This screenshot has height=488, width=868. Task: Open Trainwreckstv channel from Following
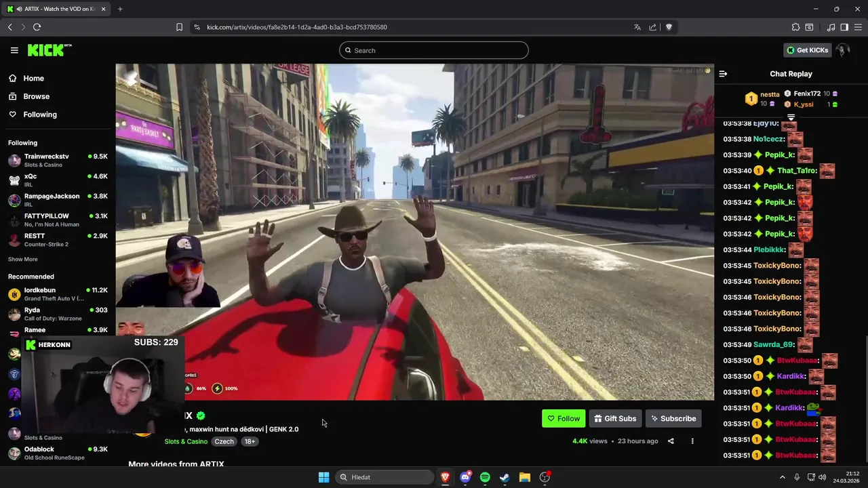(x=58, y=160)
